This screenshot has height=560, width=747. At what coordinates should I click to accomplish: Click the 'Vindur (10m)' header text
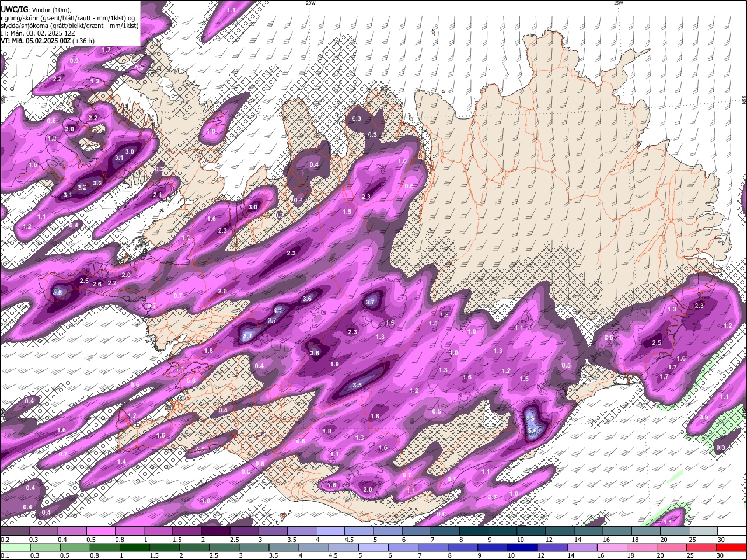click(x=51, y=9)
